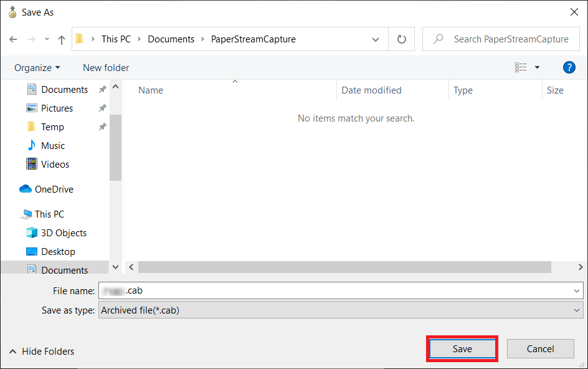
Task: Click the Pictures folder icon
Action: point(32,108)
